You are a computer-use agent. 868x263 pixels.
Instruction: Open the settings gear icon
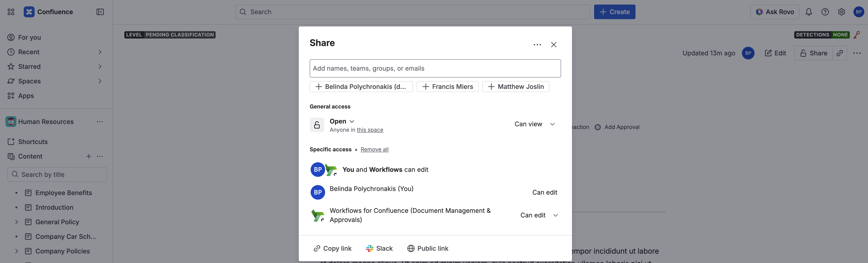pos(841,12)
